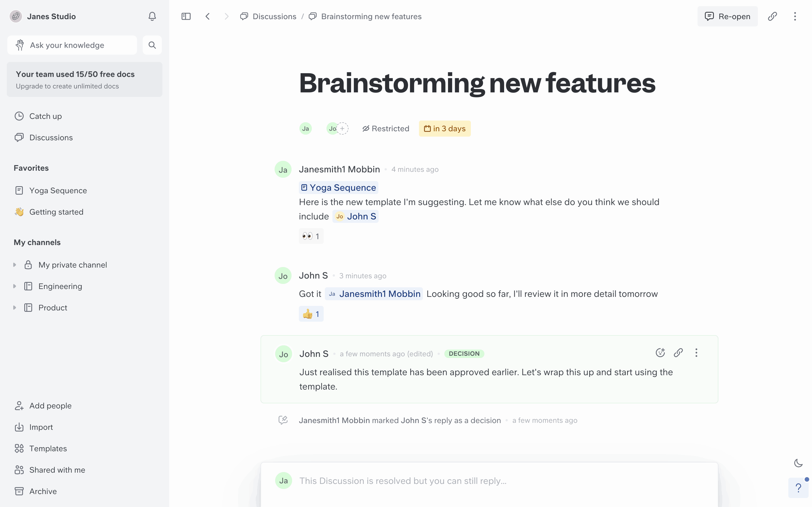
Task: Open Templates in the sidebar
Action: 48,448
